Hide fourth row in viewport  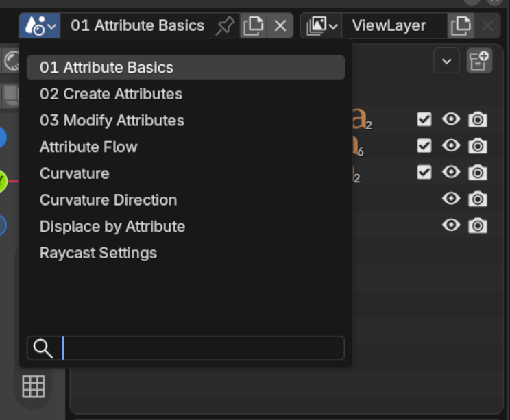pos(451,199)
